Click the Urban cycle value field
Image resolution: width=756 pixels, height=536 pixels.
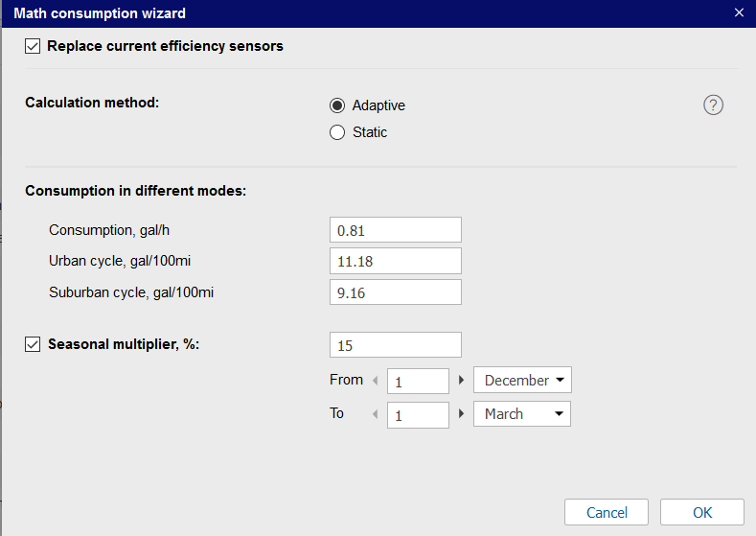pos(395,261)
